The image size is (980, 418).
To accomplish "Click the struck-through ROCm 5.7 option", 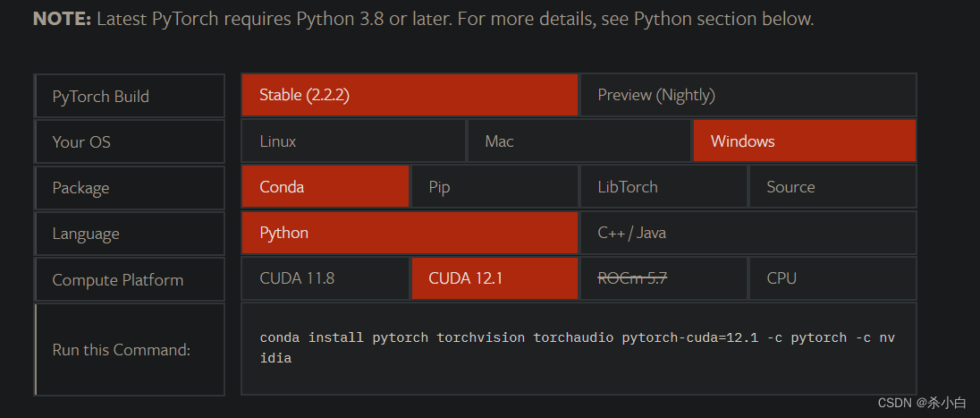I will (663, 278).
